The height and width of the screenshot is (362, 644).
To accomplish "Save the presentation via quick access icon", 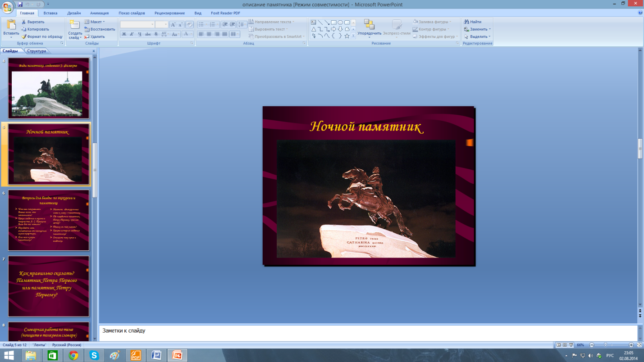I will 20,4.
